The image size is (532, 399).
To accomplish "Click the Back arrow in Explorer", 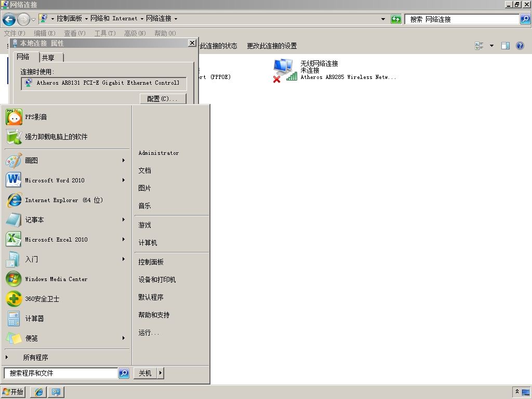I will [x=9, y=19].
